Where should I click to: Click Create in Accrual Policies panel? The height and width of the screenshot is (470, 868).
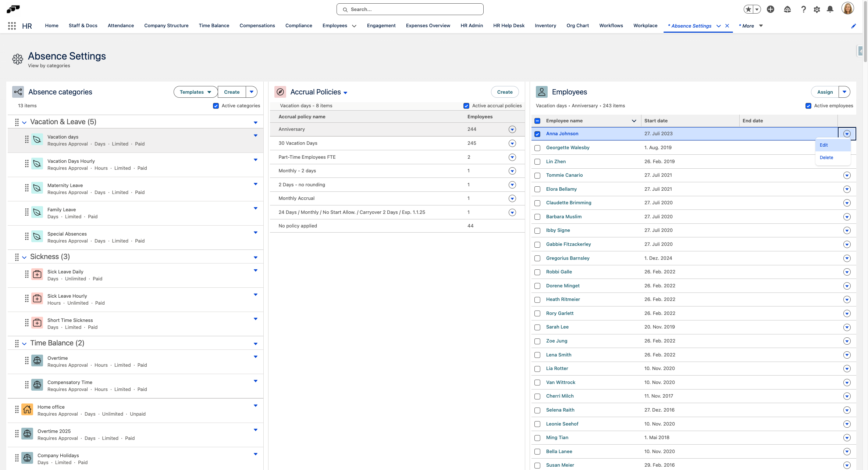[x=505, y=92]
